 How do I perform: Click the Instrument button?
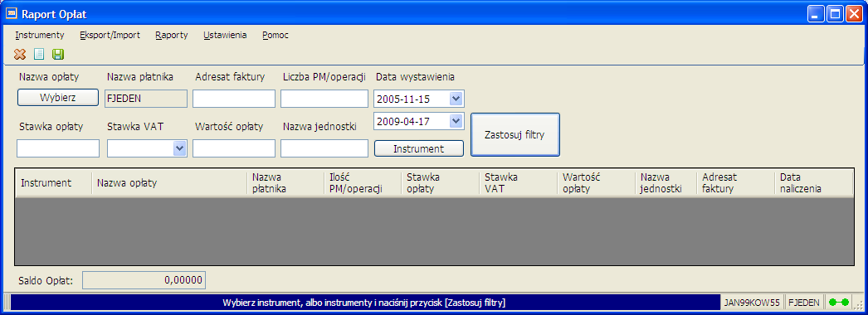(x=419, y=148)
